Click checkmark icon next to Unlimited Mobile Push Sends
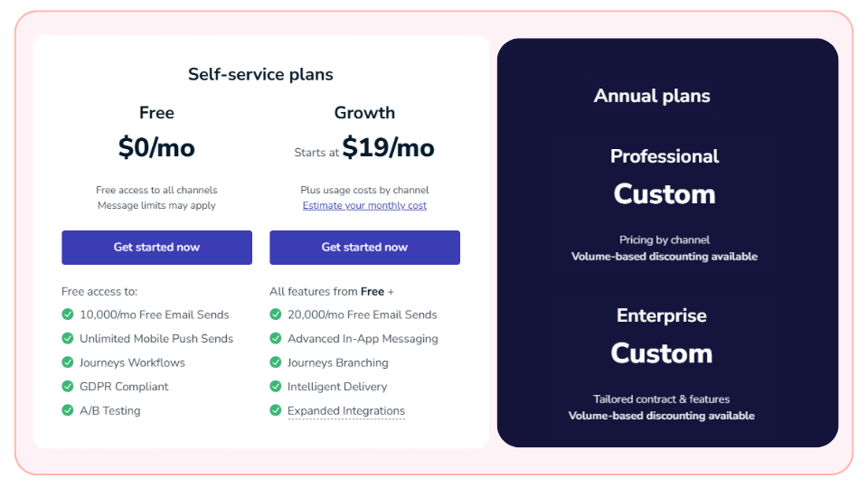Viewport: 868px width, 488px height. click(x=68, y=339)
